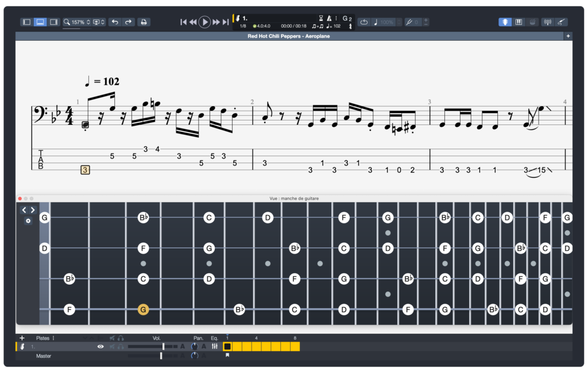Toggle track 1 pan automation A

pos(204,347)
